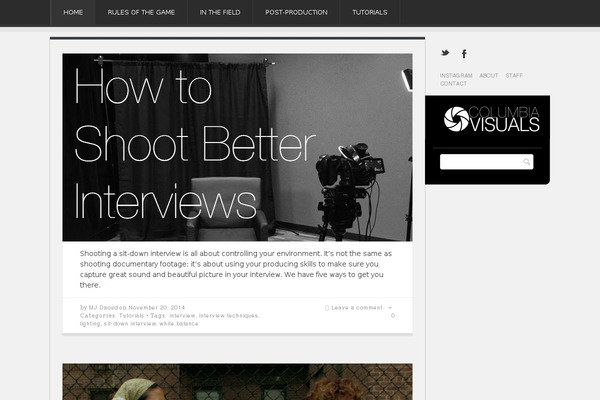The image size is (600, 400).
Task: Select the interview techniques tag
Action: pos(229,315)
